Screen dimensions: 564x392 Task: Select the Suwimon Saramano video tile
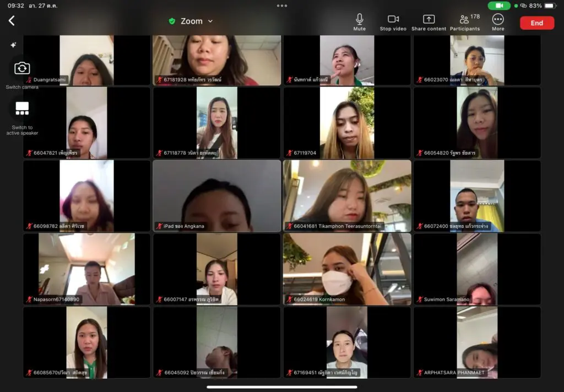click(477, 269)
